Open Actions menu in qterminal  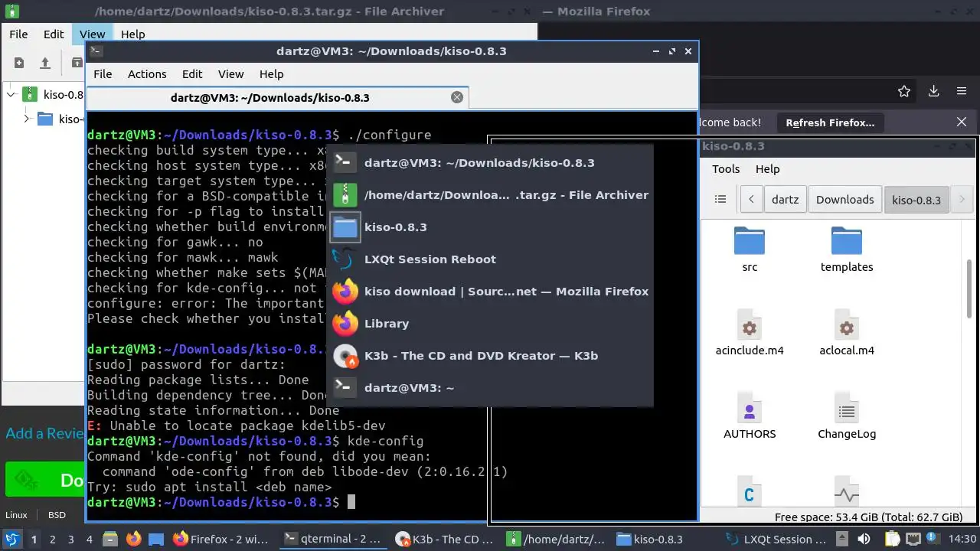tap(147, 74)
